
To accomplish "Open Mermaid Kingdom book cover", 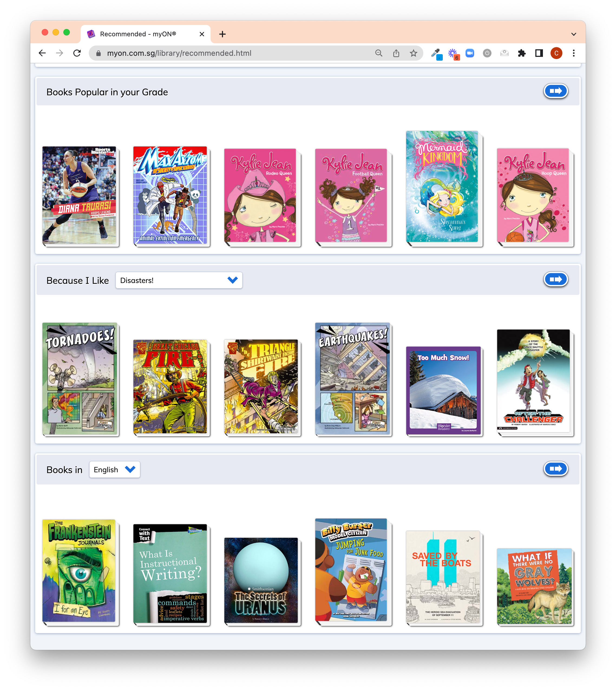I will point(442,187).
